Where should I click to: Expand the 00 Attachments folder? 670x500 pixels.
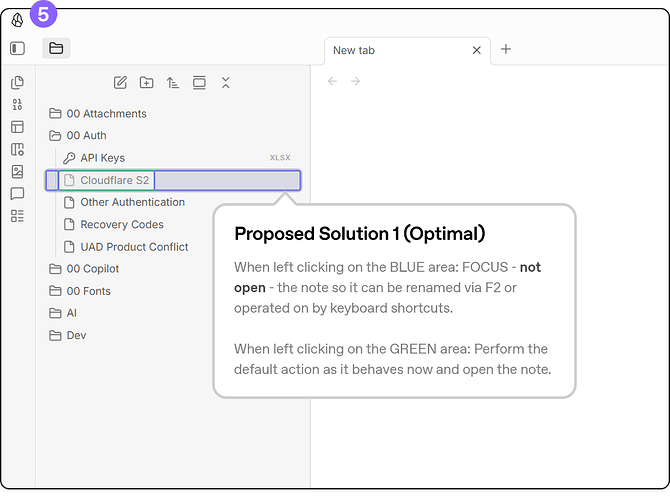(x=106, y=114)
